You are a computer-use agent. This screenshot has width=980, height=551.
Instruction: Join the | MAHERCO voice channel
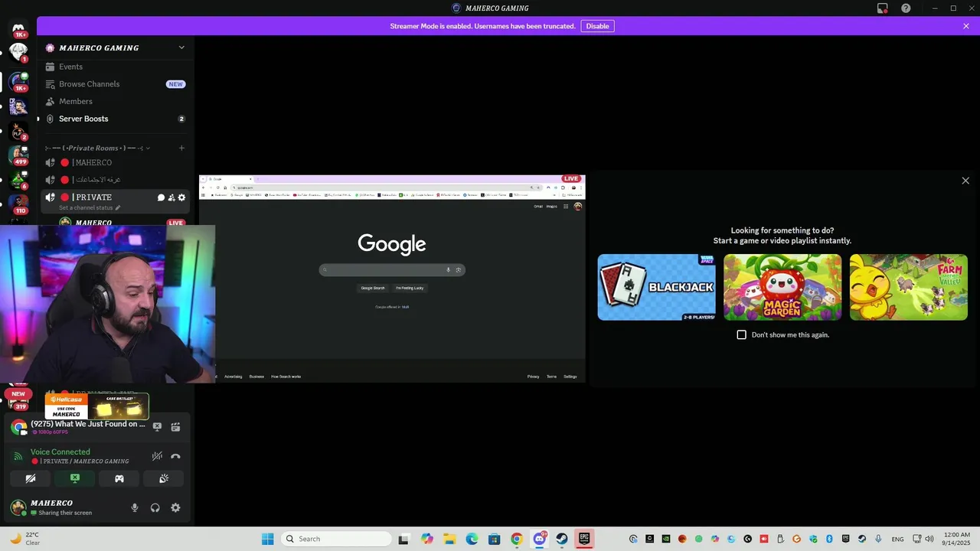coord(115,162)
